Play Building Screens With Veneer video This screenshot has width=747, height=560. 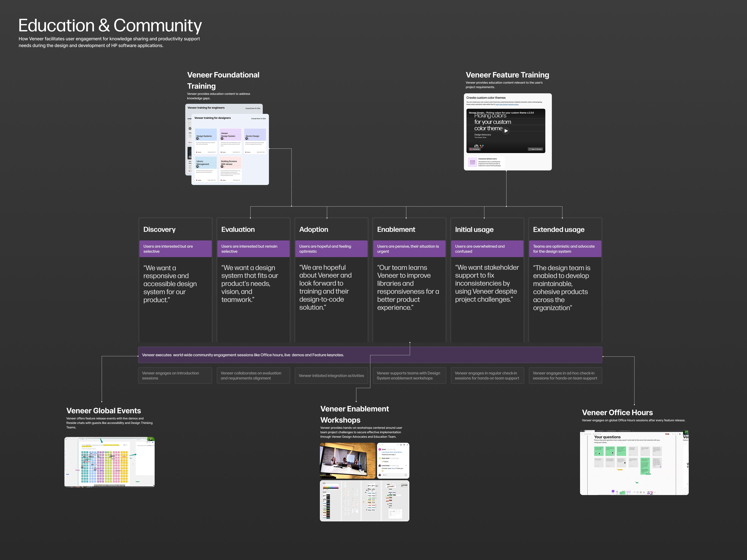click(x=222, y=167)
